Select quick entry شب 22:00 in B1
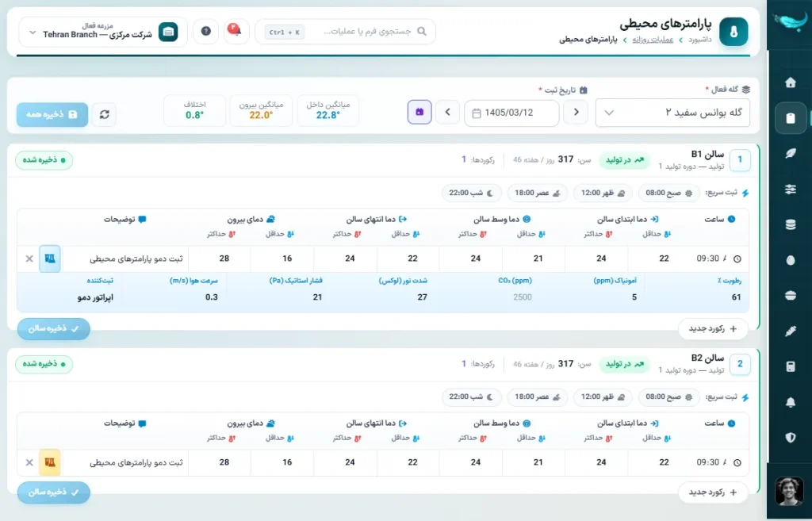 (x=471, y=193)
